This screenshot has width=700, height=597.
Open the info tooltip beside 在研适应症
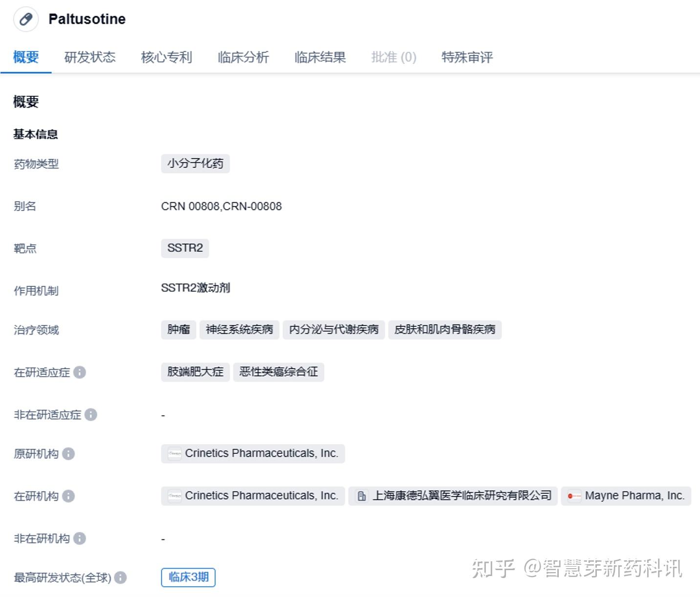[80, 372]
